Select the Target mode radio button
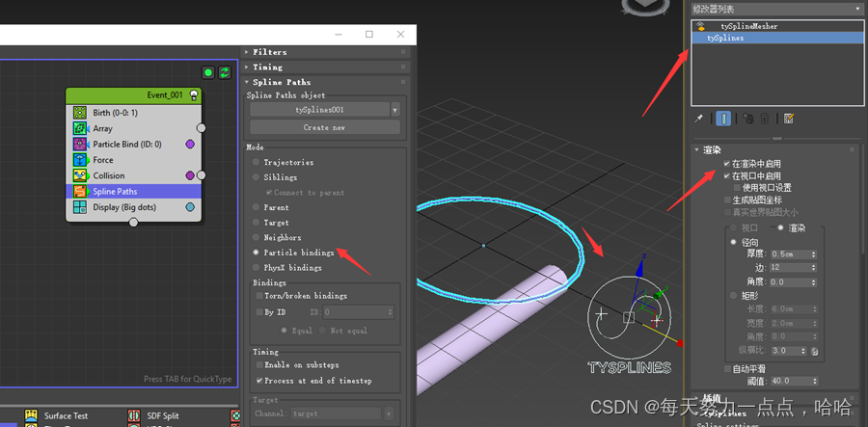This screenshot has width=868, height=427. click(x=256, y=223)
